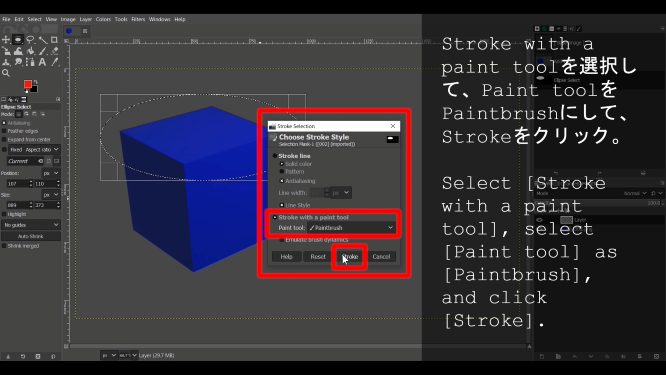Select the Free Select lasso tool
666x375 pixels.
click(30, 40)
